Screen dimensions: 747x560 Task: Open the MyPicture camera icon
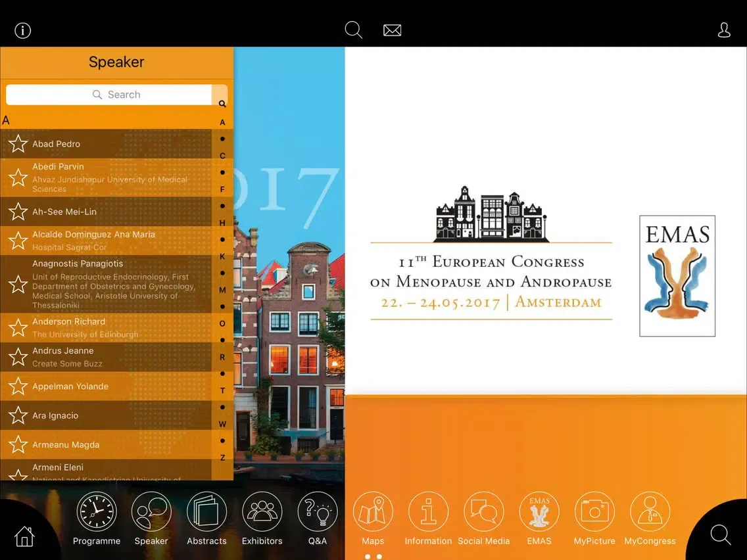coord(594,511)
